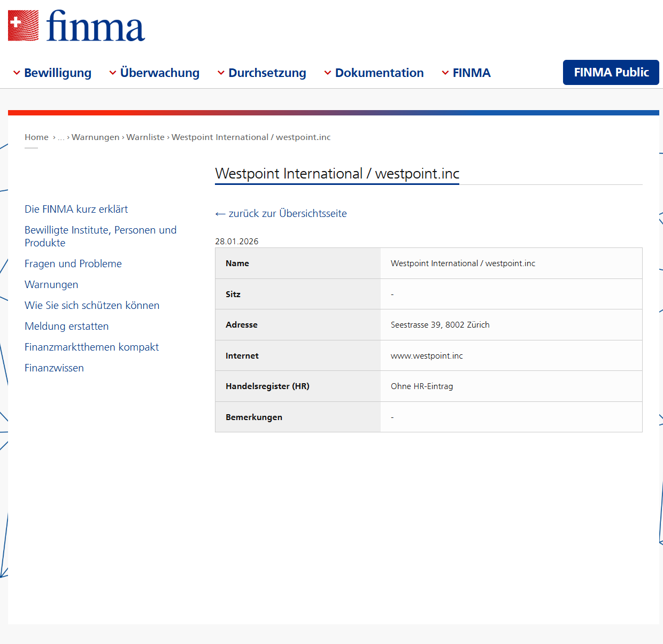Go to Home in breadcrumb
This screenshot has height=644, width=663.
click(x=36, y=137)
